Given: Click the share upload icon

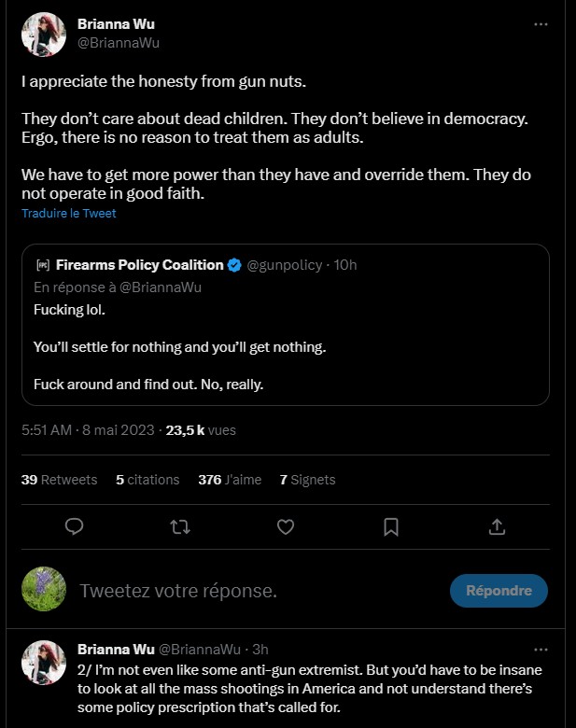Looking at the screenshot, I should [x=497, y=527].
